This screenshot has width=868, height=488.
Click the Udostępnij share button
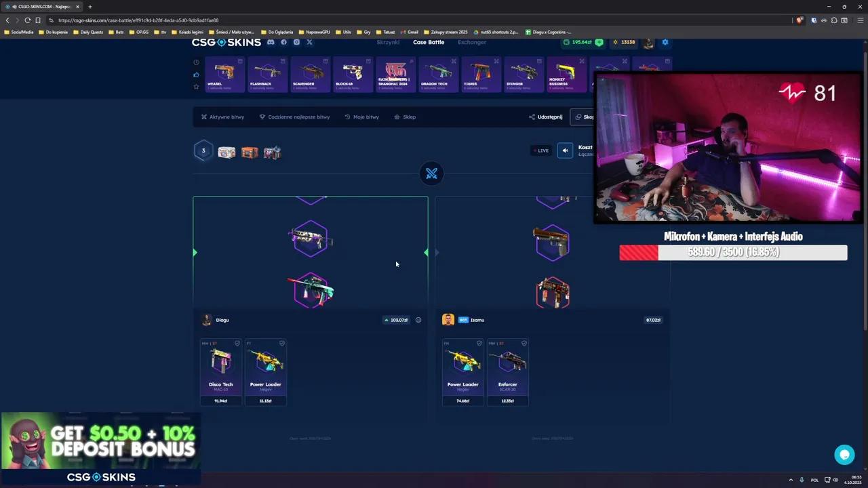[546, 117]
